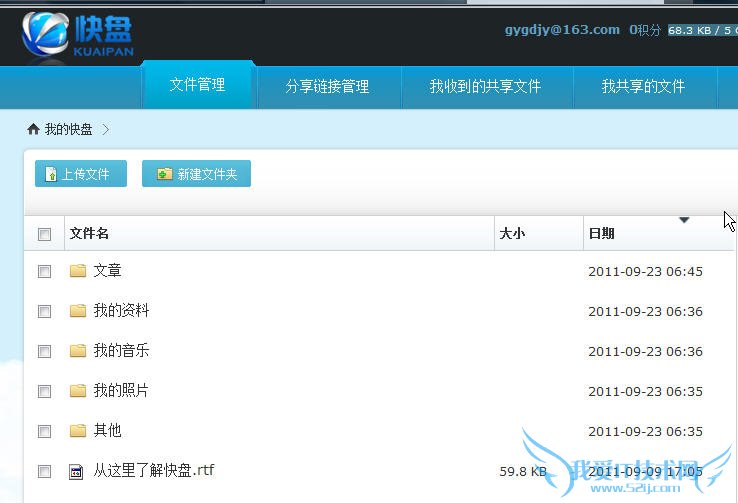This screenshot has width=738, height=503.
Task: Click the 新建文件夹 button
Action: click(196, 174)
